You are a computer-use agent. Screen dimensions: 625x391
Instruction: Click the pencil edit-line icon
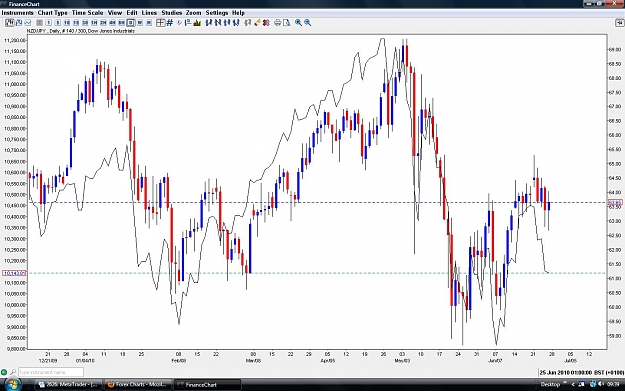(x=257, y=23)
